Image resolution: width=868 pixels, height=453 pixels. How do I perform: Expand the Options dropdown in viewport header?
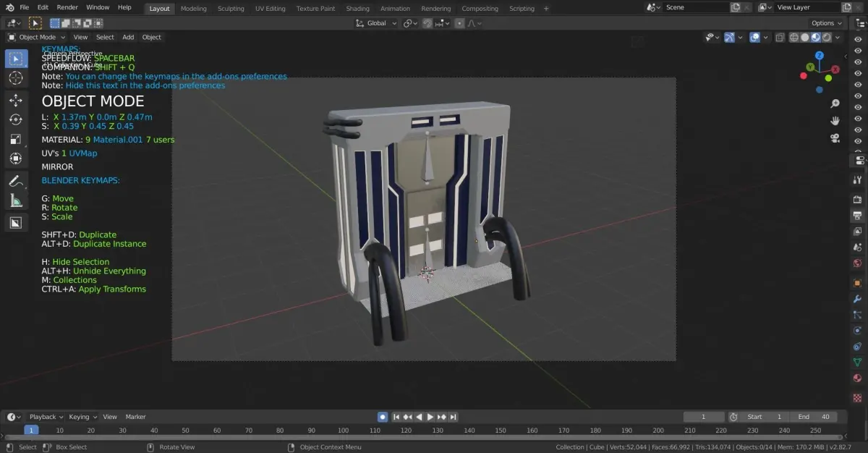[x=827, y=23]
